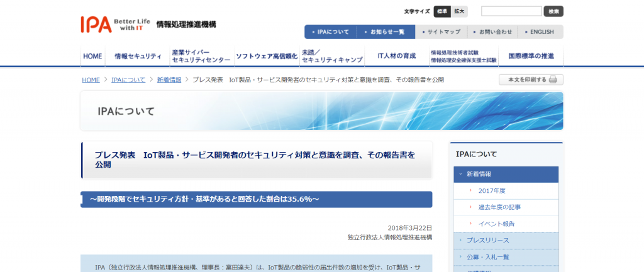The width and height of the screenshot is (644, 272).
Task: Click text 独立行政法人情報処理推進機構 under date
Action: (390, 237)
